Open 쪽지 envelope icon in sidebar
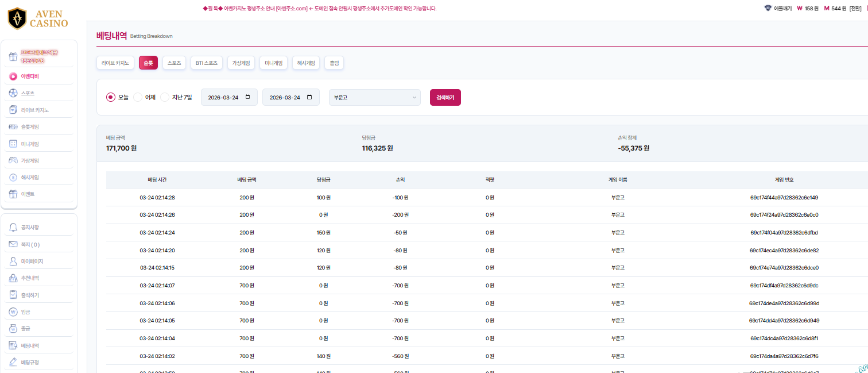 [13, 244]
